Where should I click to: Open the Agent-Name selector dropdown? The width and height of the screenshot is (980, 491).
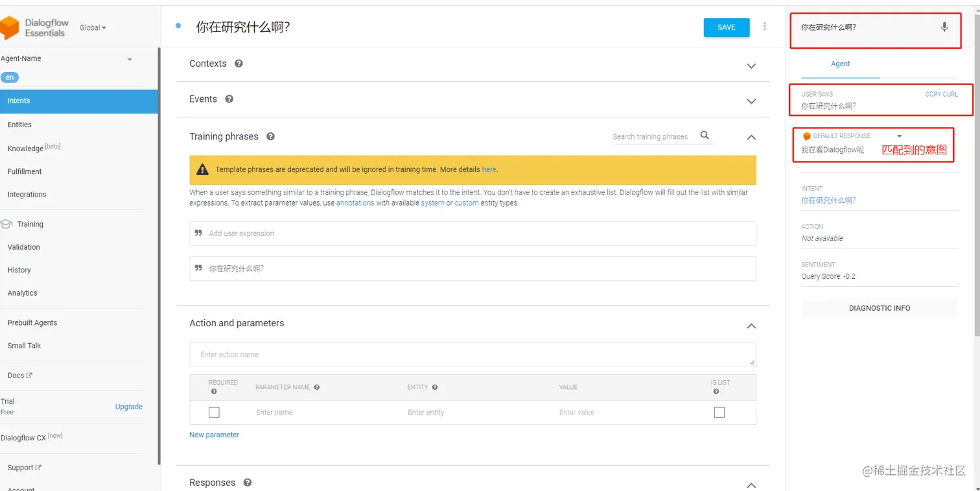(130, 59)
